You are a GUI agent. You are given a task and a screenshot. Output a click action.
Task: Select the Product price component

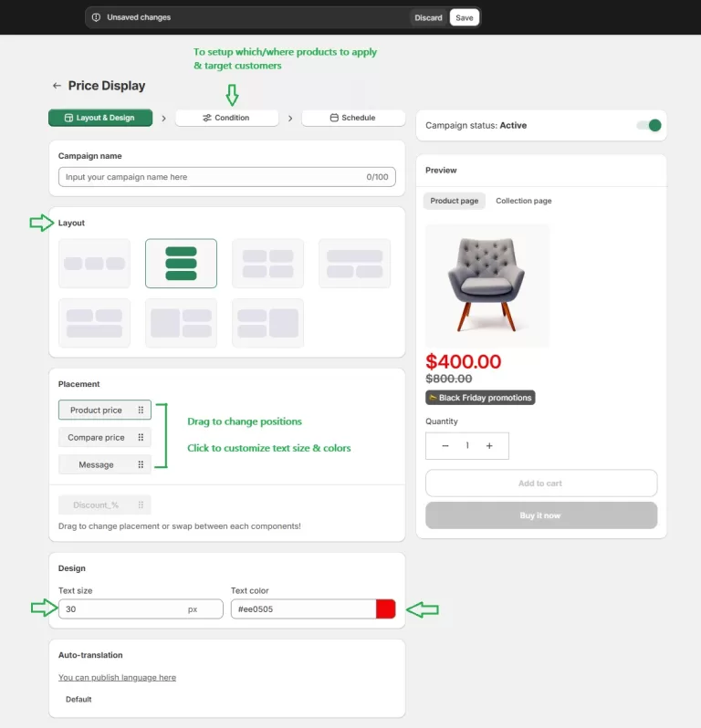click(105, 410)
